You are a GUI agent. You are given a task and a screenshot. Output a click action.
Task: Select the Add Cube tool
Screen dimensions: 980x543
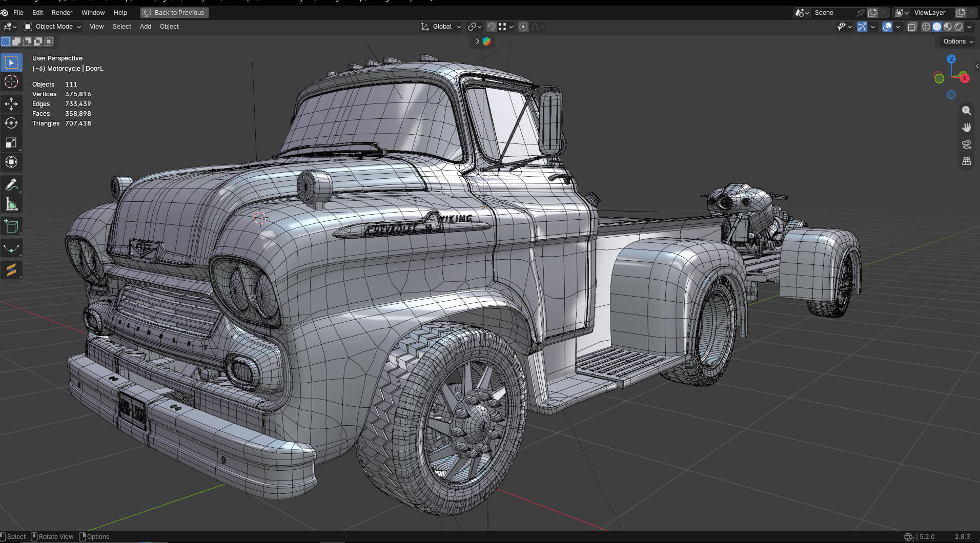(11, 226)
